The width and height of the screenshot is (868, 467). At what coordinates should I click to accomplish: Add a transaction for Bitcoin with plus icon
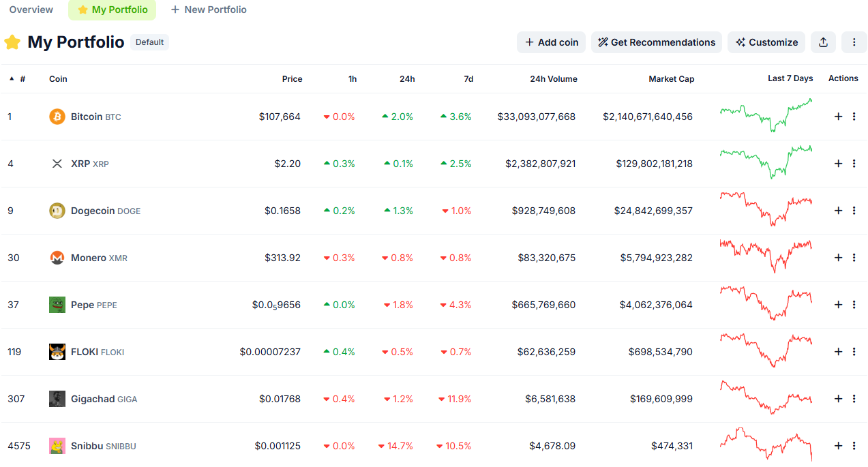pos(839,117)
